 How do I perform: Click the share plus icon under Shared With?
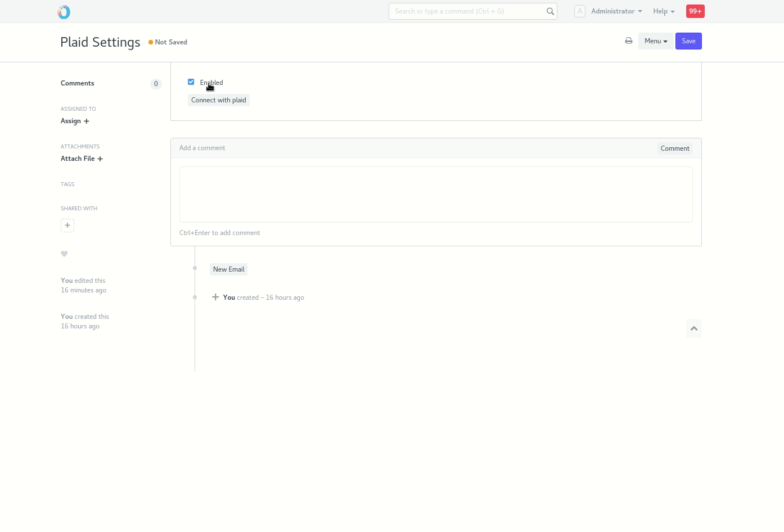click(x=67, y=226)
